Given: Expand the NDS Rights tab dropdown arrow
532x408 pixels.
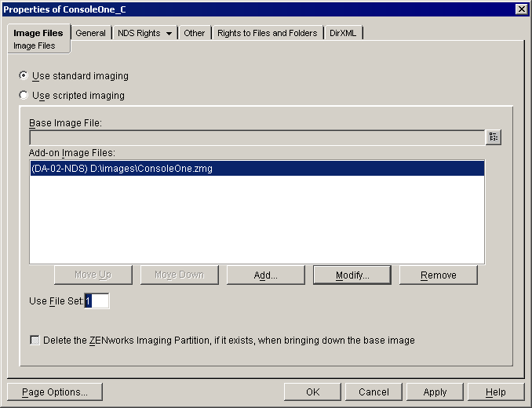Looking at the screenshot, I should point(169,33).
